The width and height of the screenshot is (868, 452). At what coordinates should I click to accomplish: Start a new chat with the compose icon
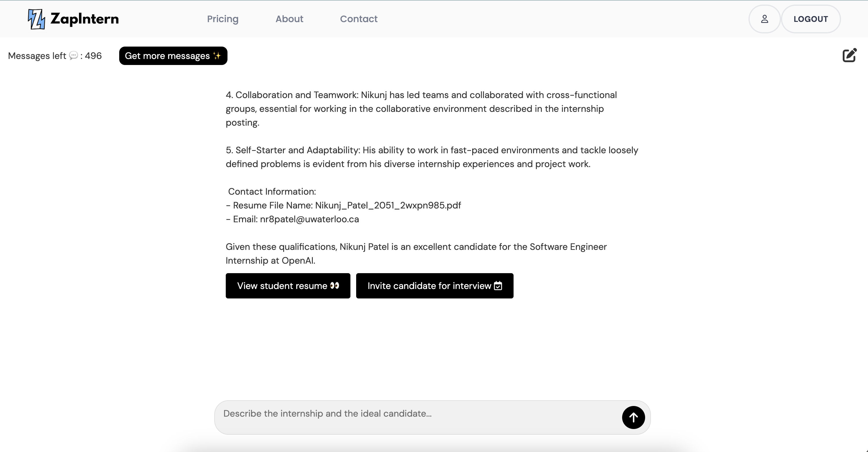[849, 55]
